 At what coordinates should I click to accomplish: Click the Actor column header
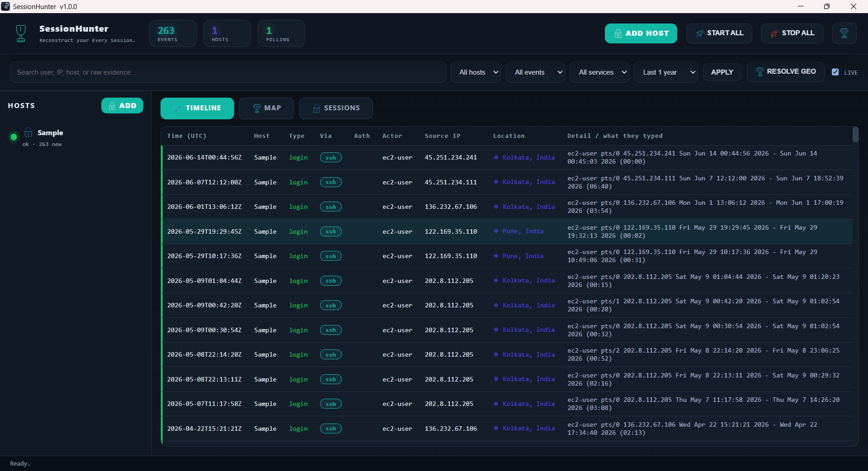(x=392, y=136)
